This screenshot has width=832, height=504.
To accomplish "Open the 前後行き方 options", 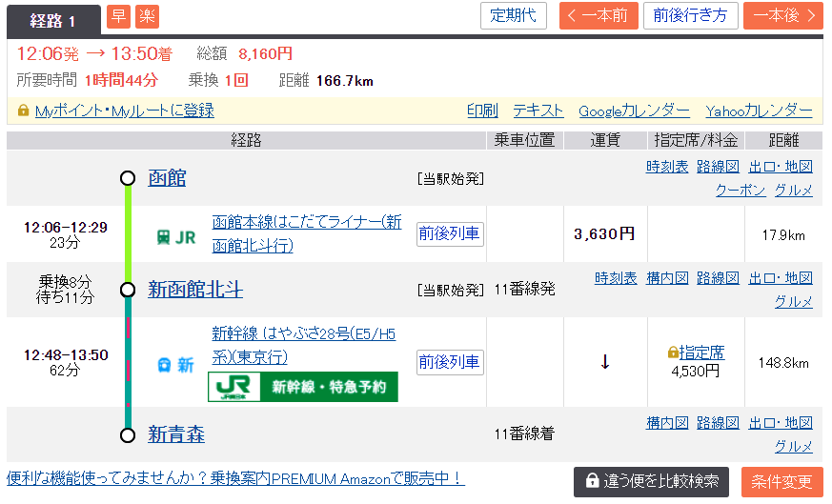I will coord(690,15).
